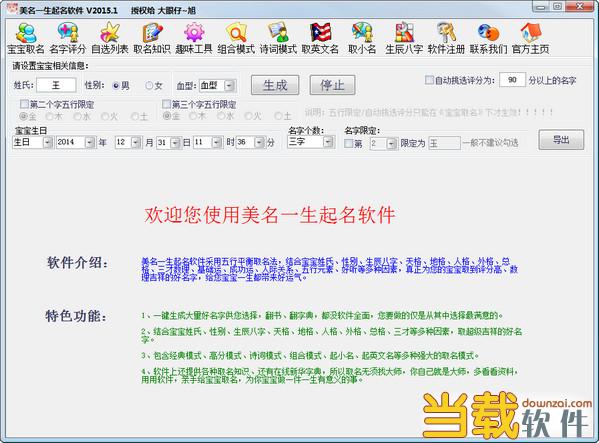Click the 生成 generate button
Image resolution: width=599 pixels, height=443 pixels.
pos(275,85)
